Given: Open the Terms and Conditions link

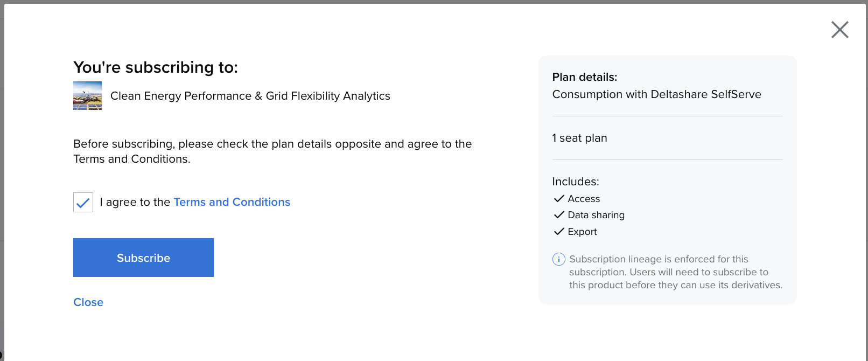Looking at the screenshot, I should pyautogui.click(x=232, y=202).
